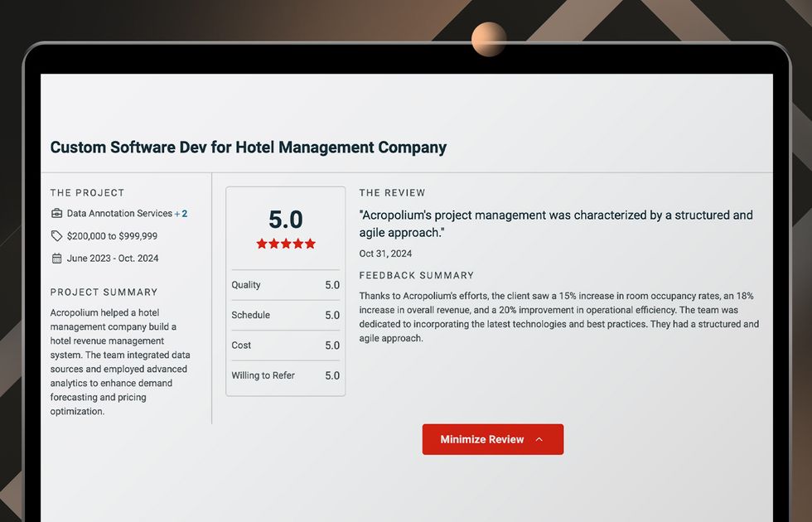Click the Minimize Review button
Viewport: 812px width, 522px height.
tap(492, 439)
